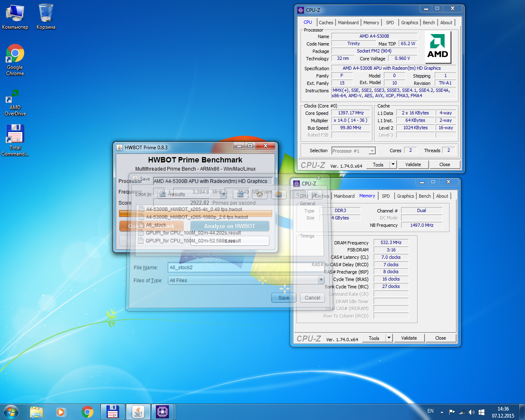This screenshot has height=420, width=525.
Task: Open About tab in lower CPU-Z
Action: tap(442, 196)
